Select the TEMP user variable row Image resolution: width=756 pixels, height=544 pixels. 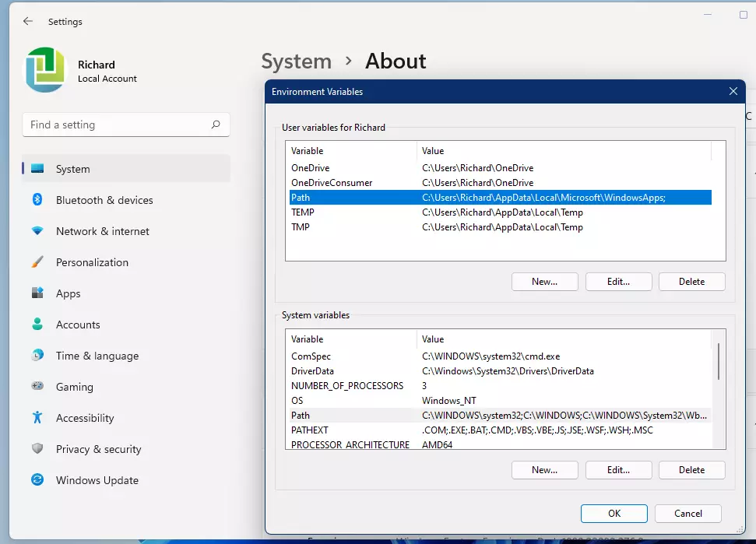[x=501, y=212]
